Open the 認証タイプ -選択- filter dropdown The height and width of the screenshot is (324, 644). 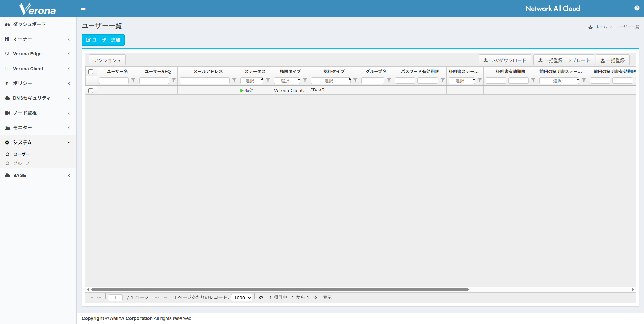pos(331,80)
